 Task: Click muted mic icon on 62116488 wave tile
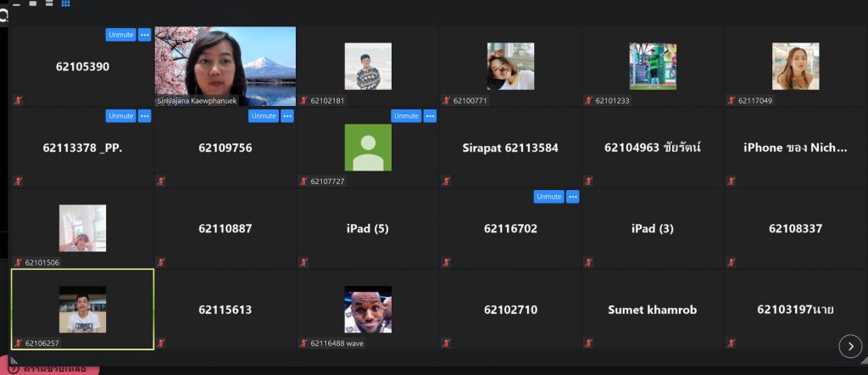(303, 344)
